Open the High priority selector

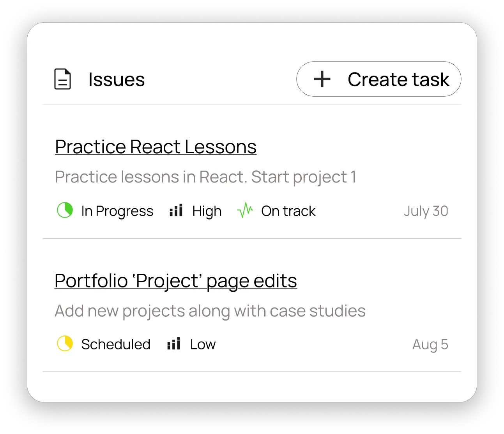[x=196, y=211]
